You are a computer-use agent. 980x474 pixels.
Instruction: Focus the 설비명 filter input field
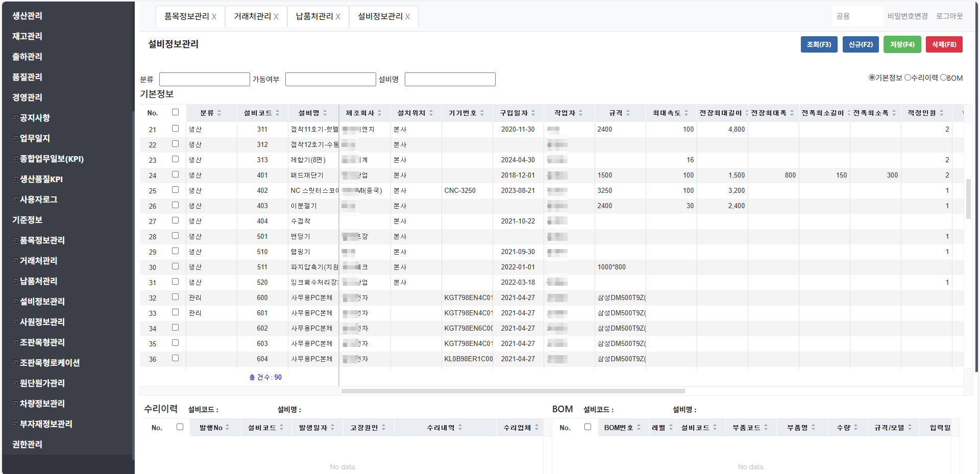(x=450, y=79)
